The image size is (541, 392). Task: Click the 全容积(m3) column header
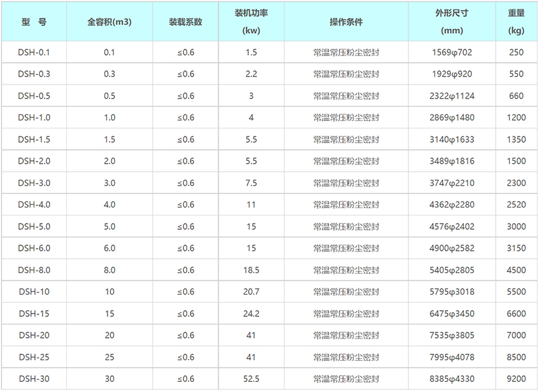click(x=110, y=20)
